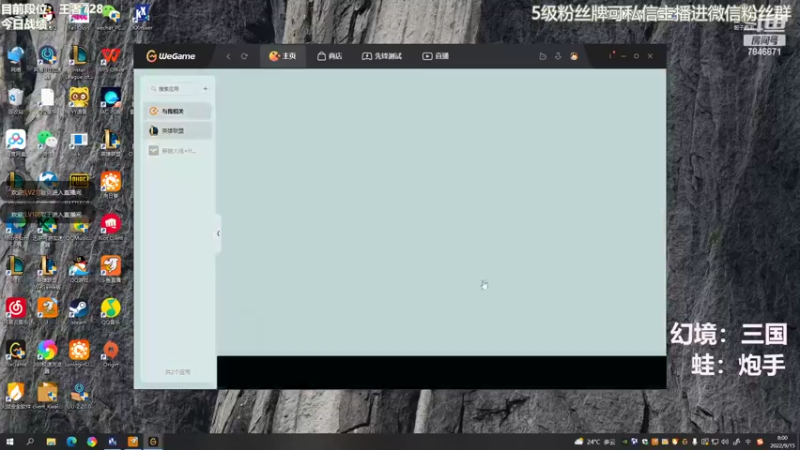Image resolution: width=800 pixels, height=450 pixels.
Task: Open the YY语音 raccoon desktop icon
Action: [79, 100]
